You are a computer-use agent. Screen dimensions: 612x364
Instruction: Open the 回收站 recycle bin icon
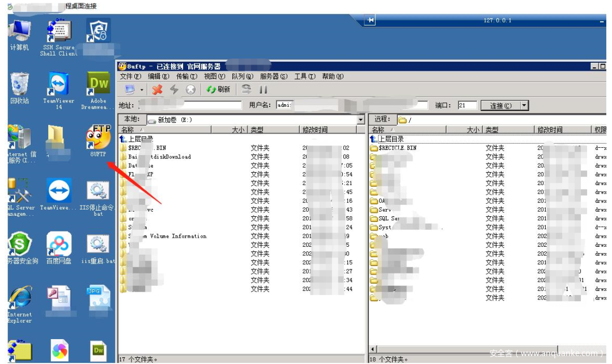point(19,88)
